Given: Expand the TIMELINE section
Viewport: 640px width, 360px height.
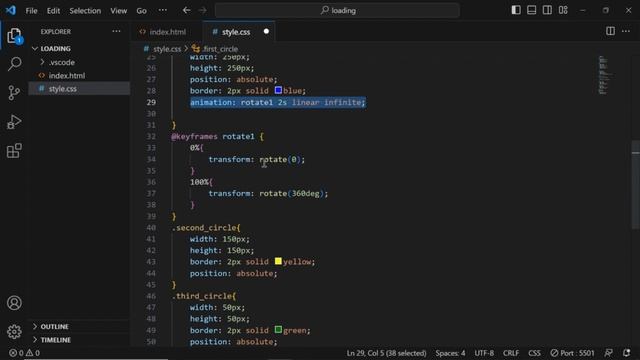Looking at the screenshot, I should pyautogui.click(x=80, y=340).
